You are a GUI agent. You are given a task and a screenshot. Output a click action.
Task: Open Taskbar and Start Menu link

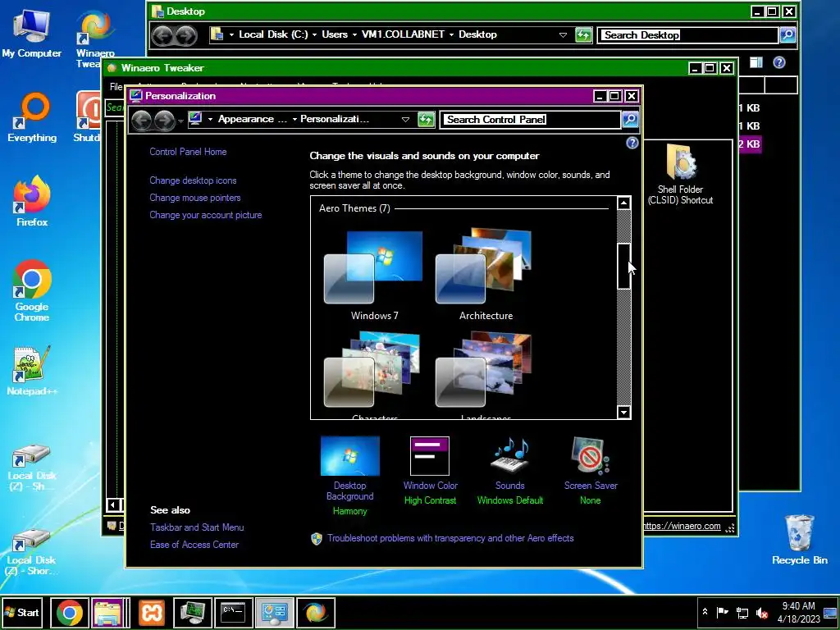click(197, 527)
